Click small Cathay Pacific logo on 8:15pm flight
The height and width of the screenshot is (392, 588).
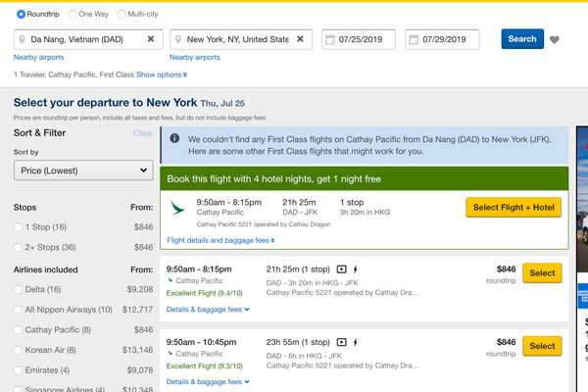(x=170, y=280)
